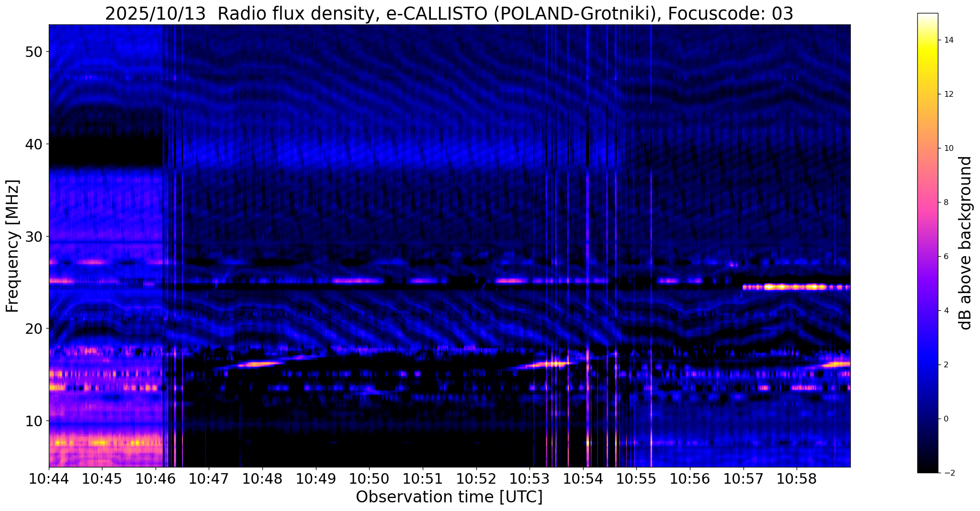Click the 10:54 time tick label

[x=583, y=479]
